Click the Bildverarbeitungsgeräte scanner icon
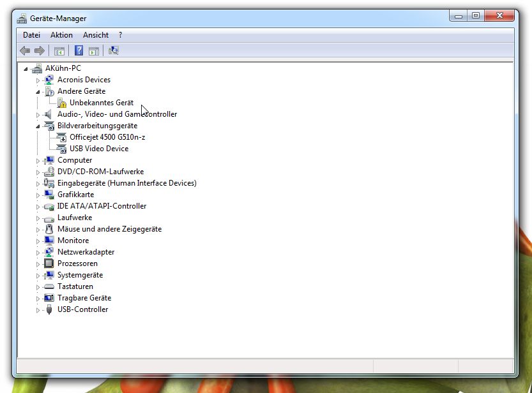This screenshot has height=393, width=532. click(x=49, y=126)
